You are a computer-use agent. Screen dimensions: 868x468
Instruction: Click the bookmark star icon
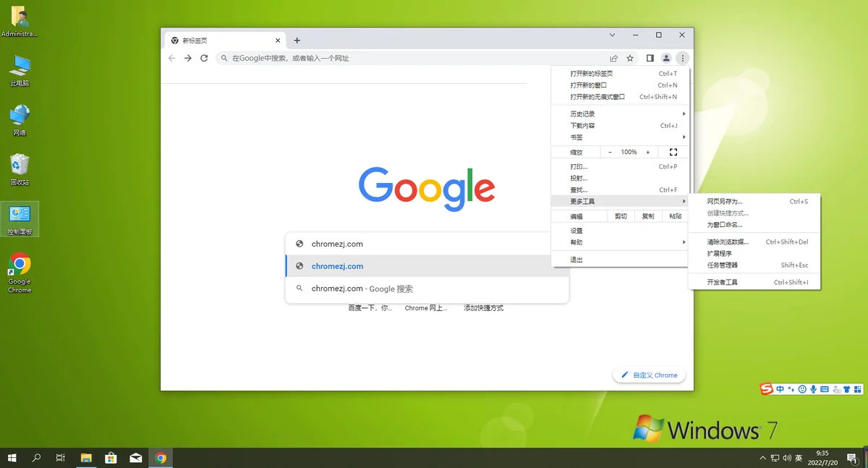click(x=630, y=58)
